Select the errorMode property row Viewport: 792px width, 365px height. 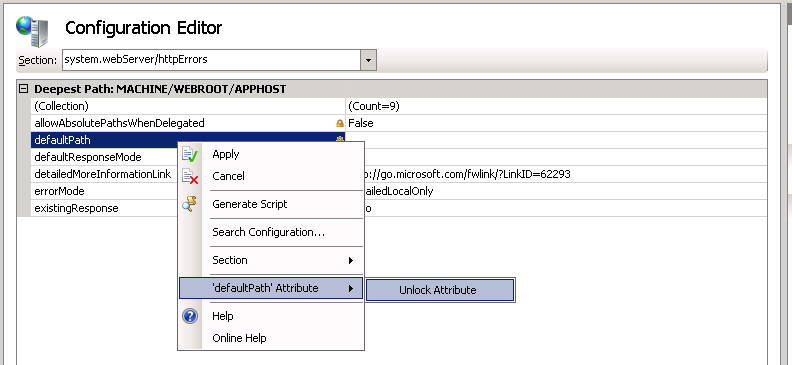point(105,191)
